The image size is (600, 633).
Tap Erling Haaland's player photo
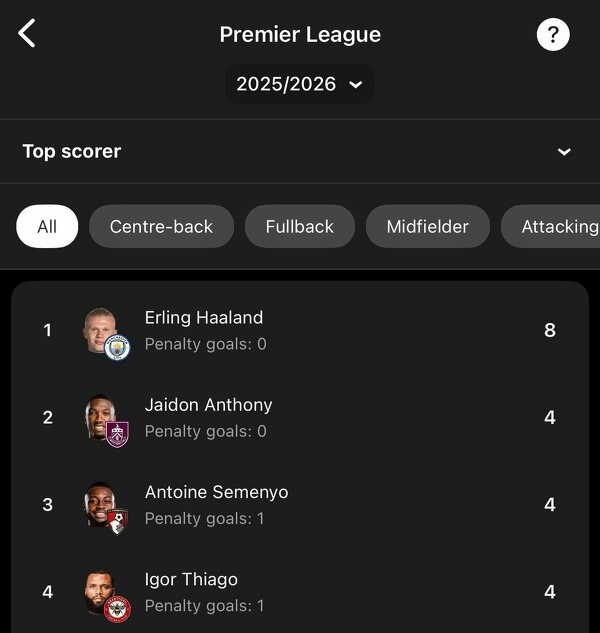tap(101, 326)
